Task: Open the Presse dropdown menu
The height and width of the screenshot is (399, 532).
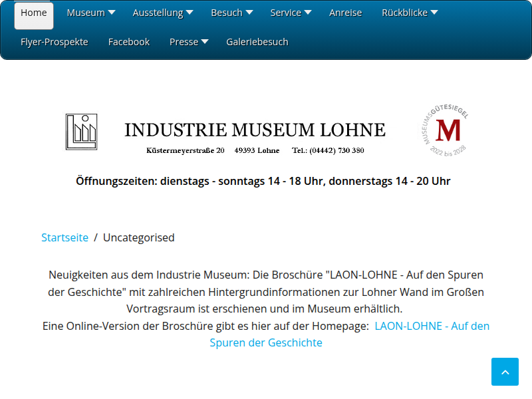Action: coord(189,42)
